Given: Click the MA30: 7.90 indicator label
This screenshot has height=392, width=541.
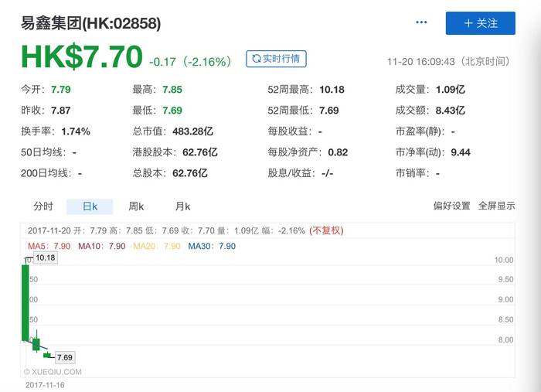Looking at the screenshot, I should (x=212, y=246).
